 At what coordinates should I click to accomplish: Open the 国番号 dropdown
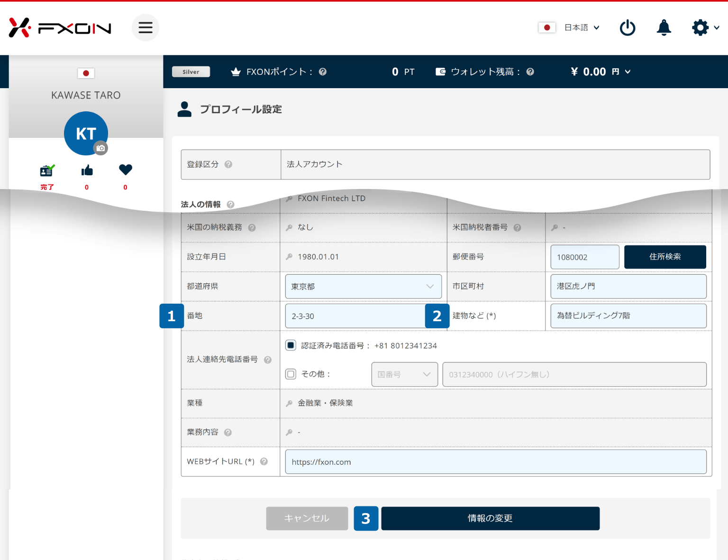tap(405, 374)
